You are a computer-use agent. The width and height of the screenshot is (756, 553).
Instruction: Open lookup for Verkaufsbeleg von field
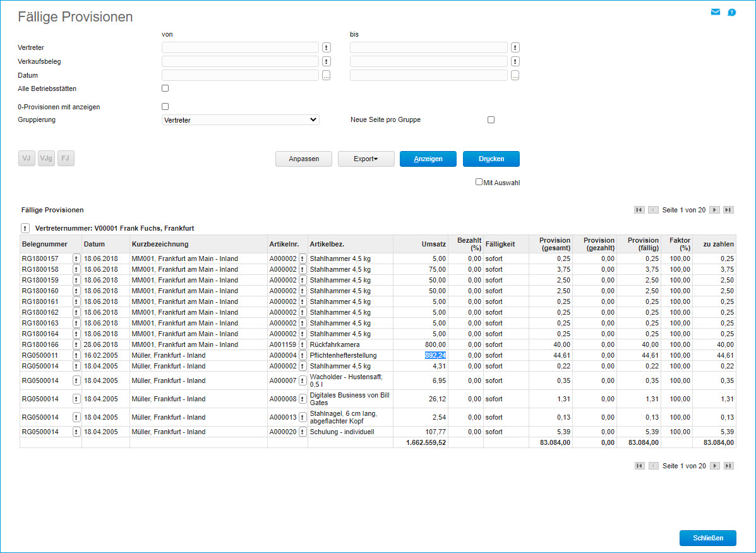327,61
